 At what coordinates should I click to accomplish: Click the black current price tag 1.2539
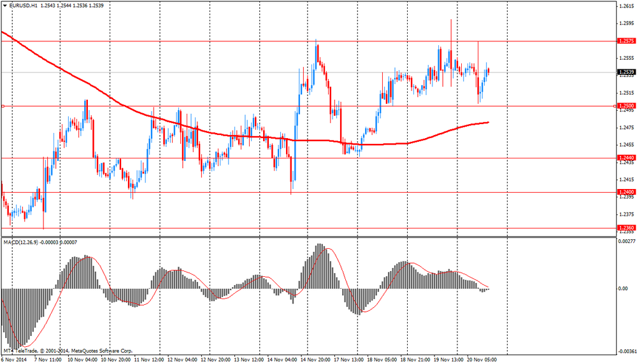[x=626, y=73]
